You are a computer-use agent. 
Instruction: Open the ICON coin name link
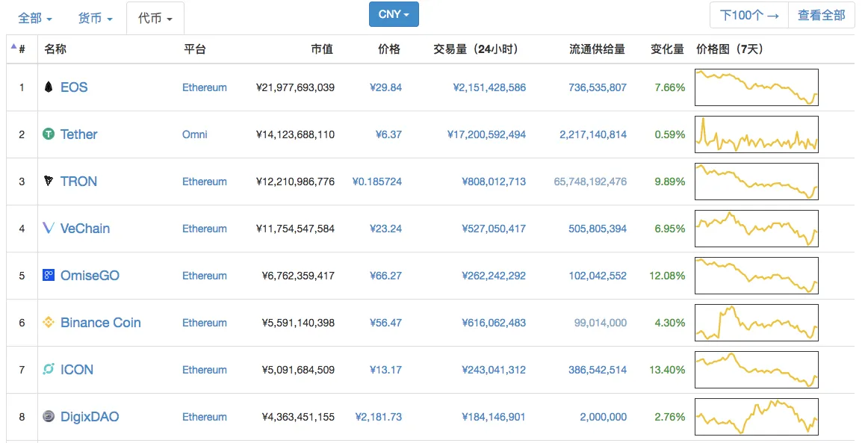point(77,369)
